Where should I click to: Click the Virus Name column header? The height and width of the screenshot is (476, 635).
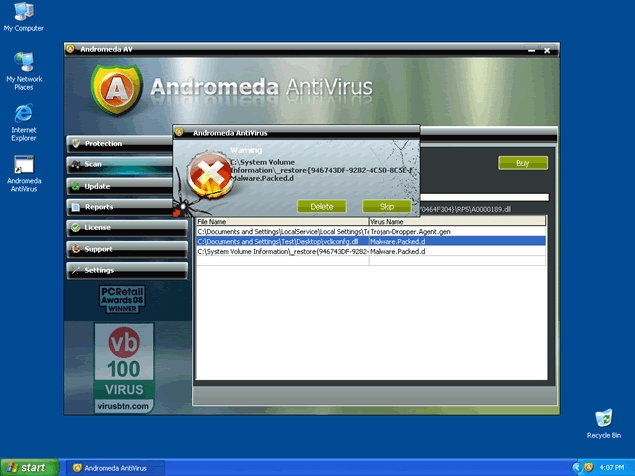point(457,221)
